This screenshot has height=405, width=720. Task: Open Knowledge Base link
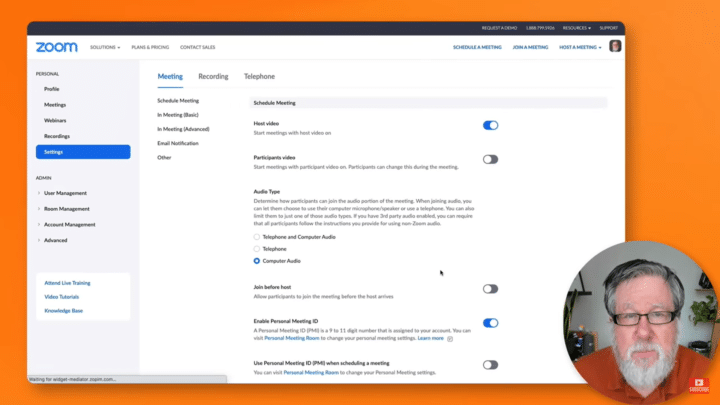[63, 311]
